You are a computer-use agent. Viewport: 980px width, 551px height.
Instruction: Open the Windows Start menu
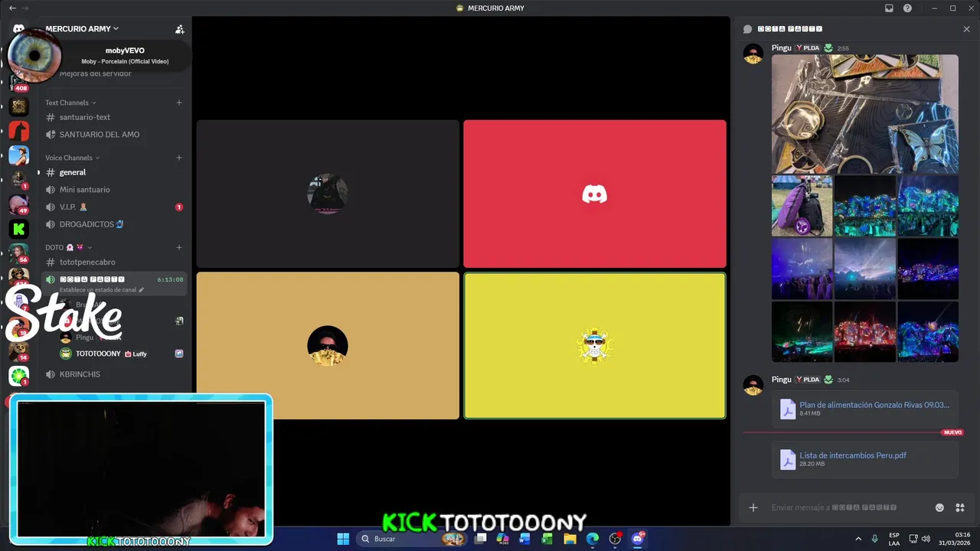[x=343, y=539]
